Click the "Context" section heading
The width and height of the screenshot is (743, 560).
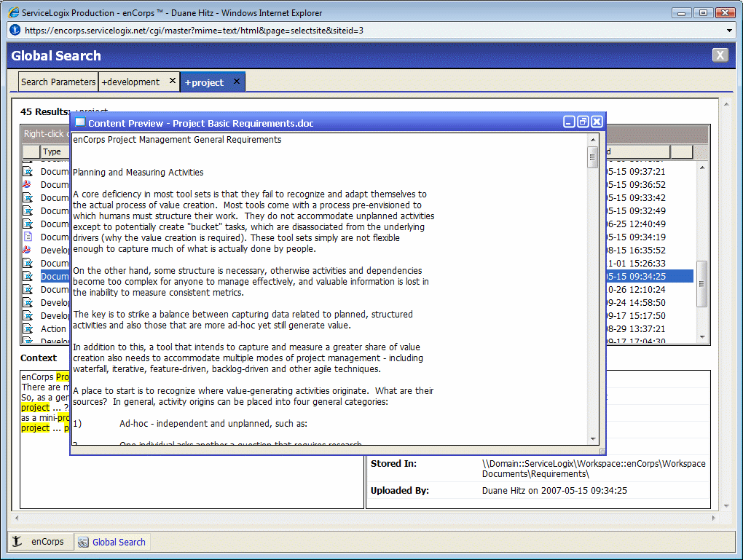(x=39, y=358)
